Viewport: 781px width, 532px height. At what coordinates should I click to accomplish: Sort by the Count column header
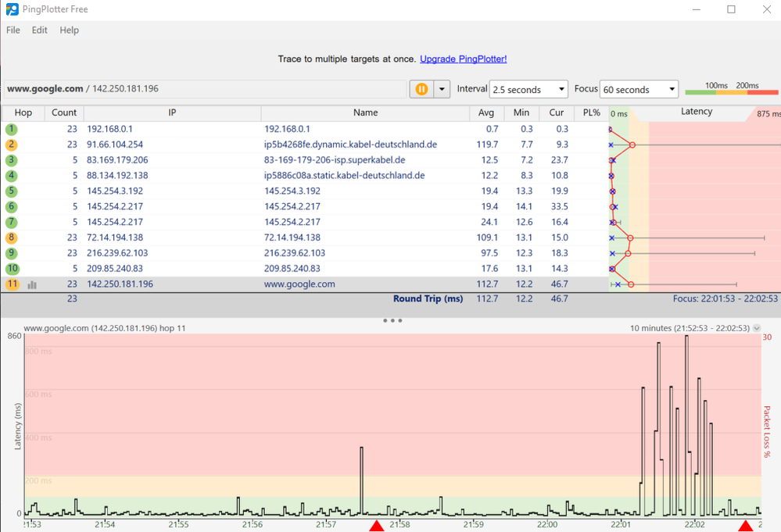click(x=64, y=113)
